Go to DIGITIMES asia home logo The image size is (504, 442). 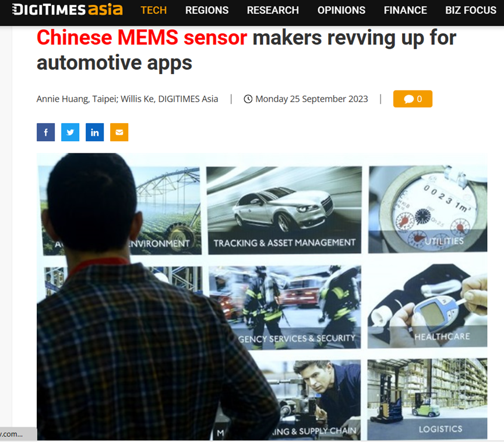click(68, 10)
